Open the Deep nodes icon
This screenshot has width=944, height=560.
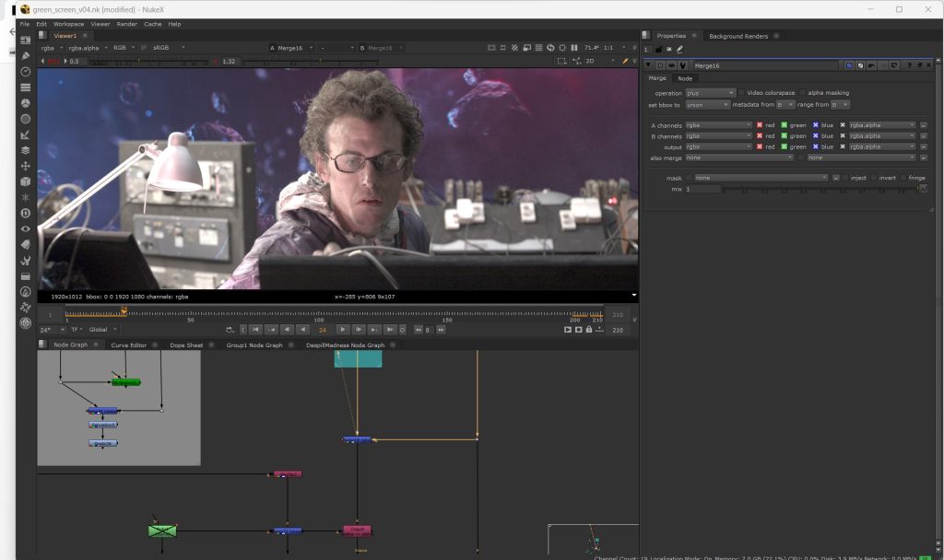tap(25, 213)
